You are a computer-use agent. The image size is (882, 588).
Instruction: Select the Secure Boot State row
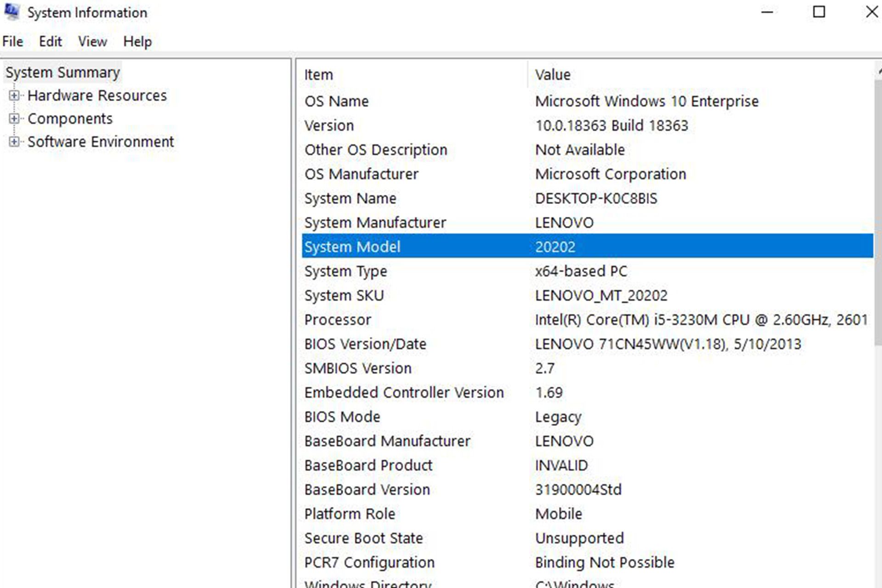tap(363, 538)
